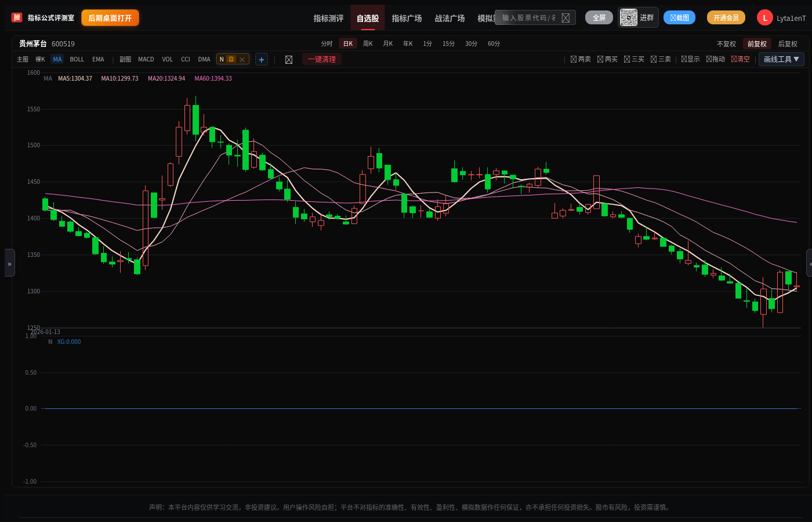Switch to the 日K chart period
Image resolution: width=812 pixels, height=522 pixels.
pos(348,43)
